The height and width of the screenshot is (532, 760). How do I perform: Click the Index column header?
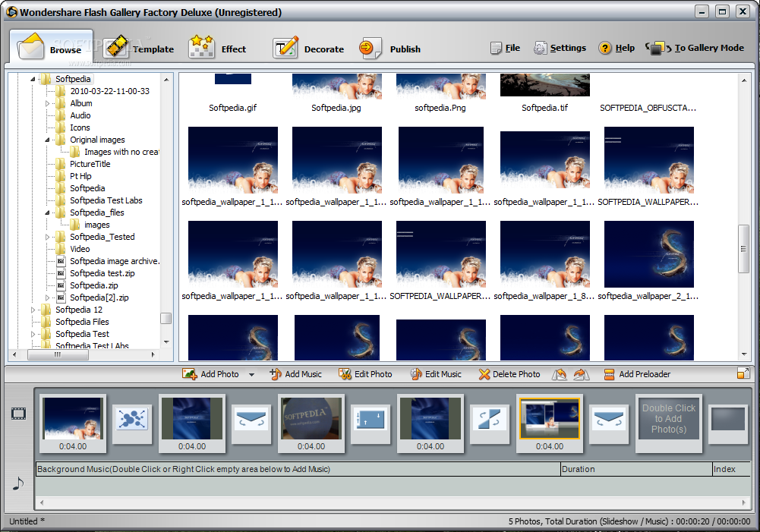[x=731, y=469]
